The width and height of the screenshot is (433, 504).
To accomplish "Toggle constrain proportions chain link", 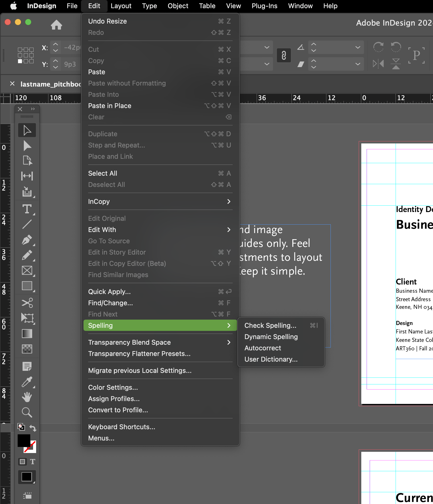I will pos(284,56).
